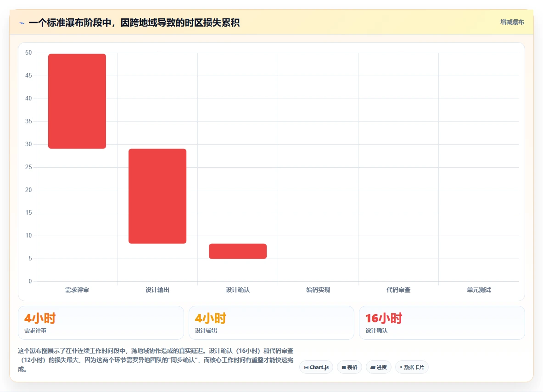Click the y-axis value 45

28,76
